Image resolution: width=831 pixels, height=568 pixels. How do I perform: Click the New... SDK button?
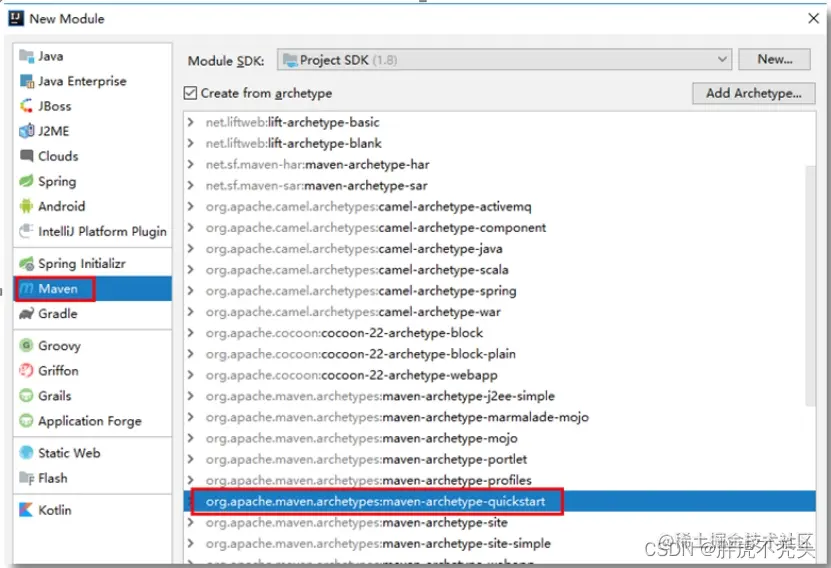pyautogui.click(x=774, y=59)
